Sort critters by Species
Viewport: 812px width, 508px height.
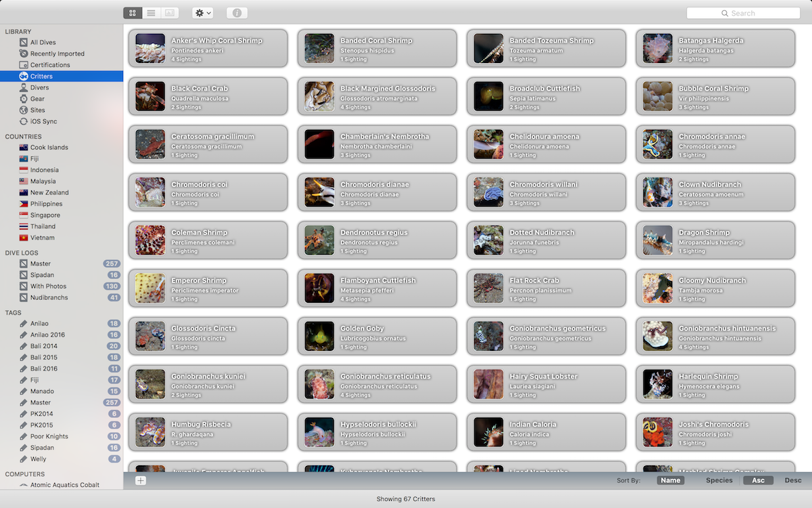point(719,480)
